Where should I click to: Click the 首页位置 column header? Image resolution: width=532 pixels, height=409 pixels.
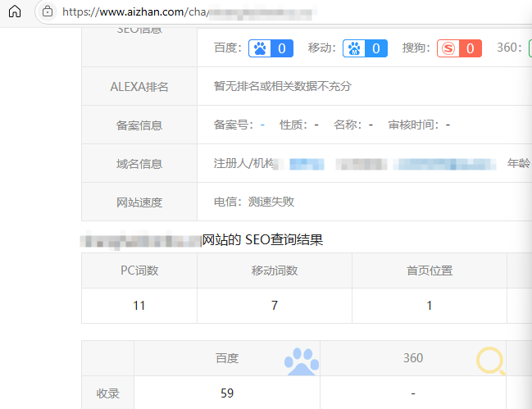point(430,270)
